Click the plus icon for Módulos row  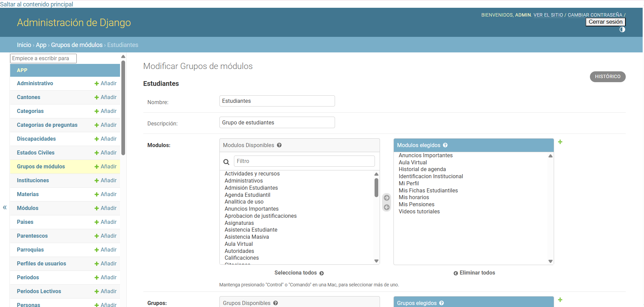click(x=97, y=208)
